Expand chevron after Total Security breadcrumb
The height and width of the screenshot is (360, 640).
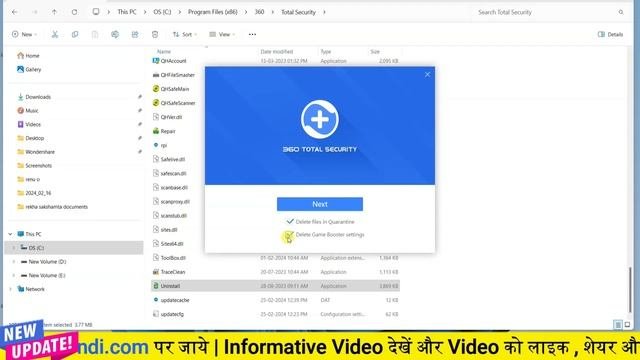tap(324, 12)
